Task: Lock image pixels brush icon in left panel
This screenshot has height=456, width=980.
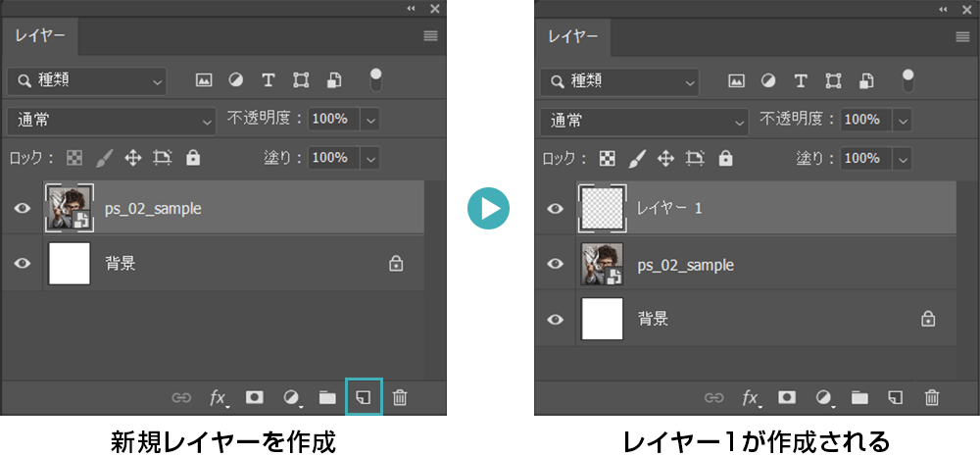Action: (x=104, y=158)
